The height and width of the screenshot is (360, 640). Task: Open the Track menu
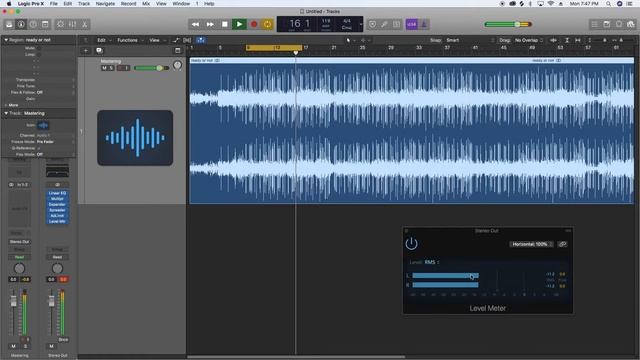[x=84, y=4]
